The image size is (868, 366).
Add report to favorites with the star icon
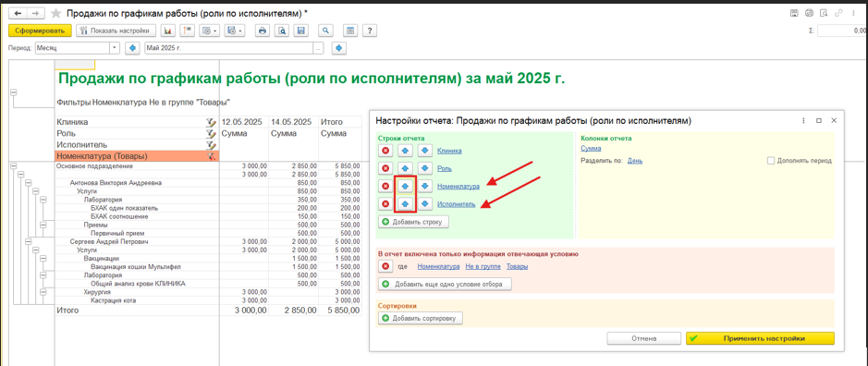click(x=55, y=13)
